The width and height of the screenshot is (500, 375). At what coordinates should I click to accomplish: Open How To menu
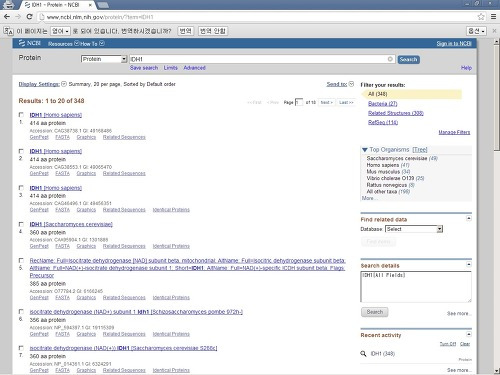point(92,44)
